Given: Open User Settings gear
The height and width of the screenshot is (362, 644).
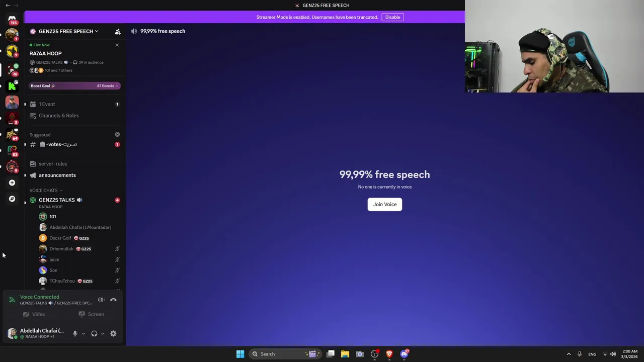Looking at the screenshot, I should click(x=113, y=333).
